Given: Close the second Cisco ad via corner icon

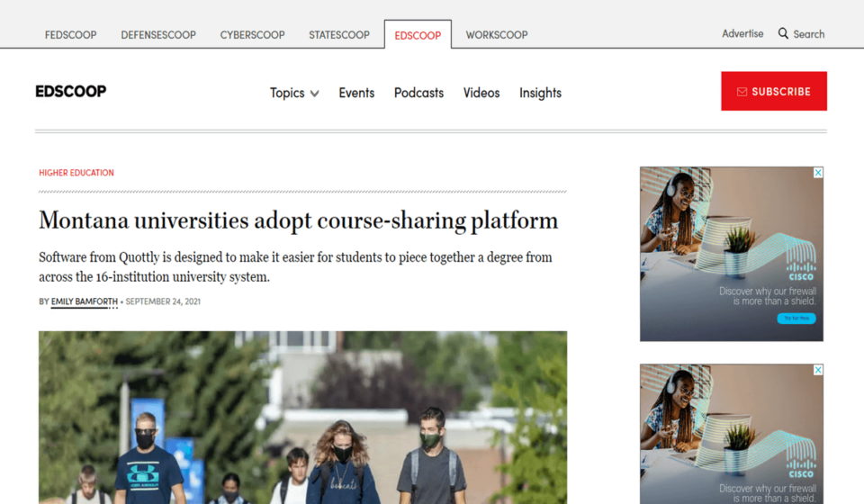Looking at the screenshot, I should (x=818, y=370).
